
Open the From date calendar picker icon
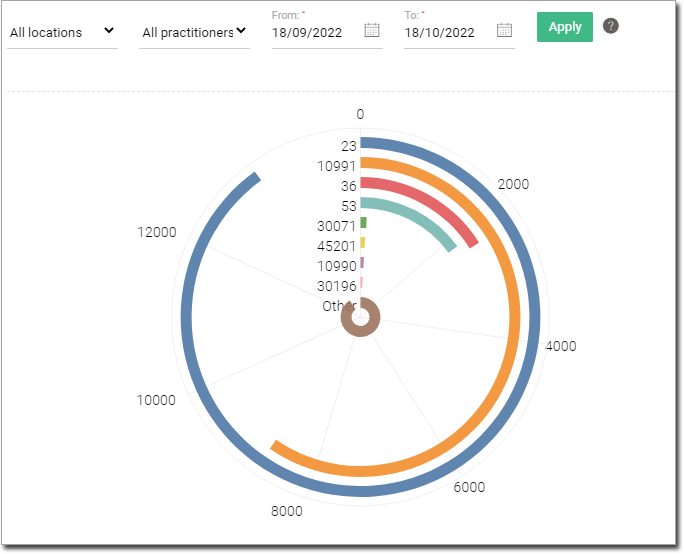372,30
